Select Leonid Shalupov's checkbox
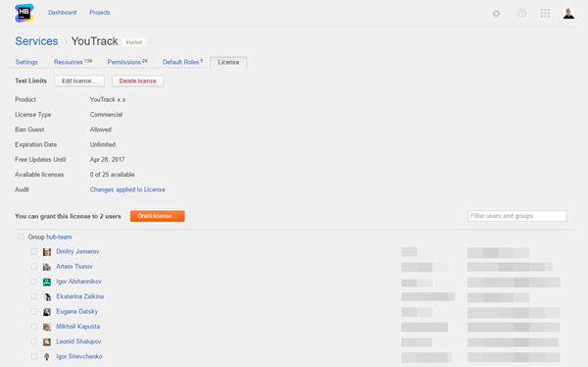 pyautogui.click(x=33, y=341)
